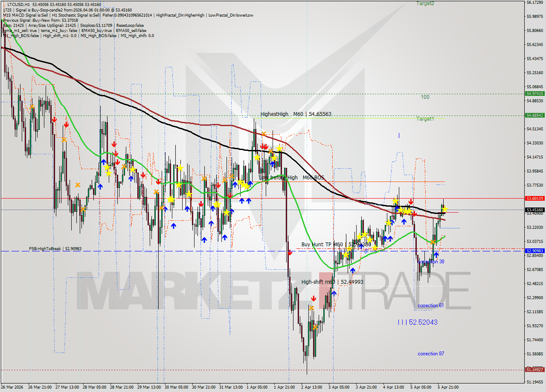This screenshot has width=546, height=392.
Task: Click the blue up arrow above correction 38
Action: (436, 255)
